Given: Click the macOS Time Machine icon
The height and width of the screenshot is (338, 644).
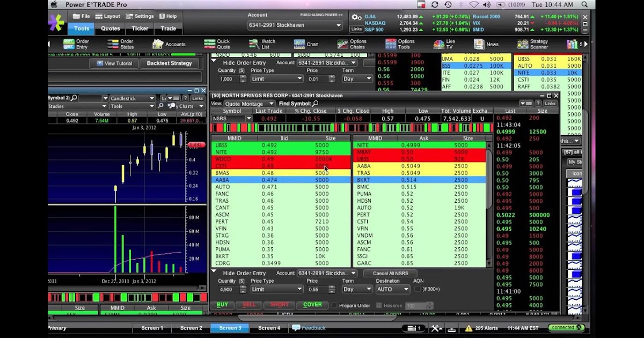Looking at the screenshot, I should tap(448, 4).
